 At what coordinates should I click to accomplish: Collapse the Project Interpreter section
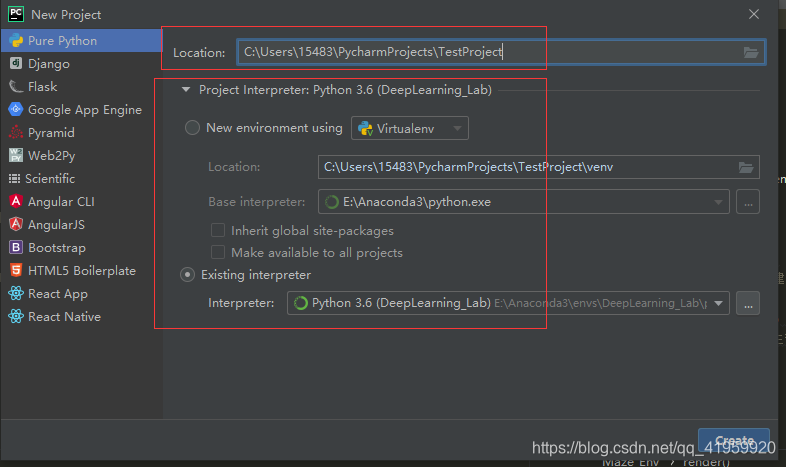[x=186, y=90]
